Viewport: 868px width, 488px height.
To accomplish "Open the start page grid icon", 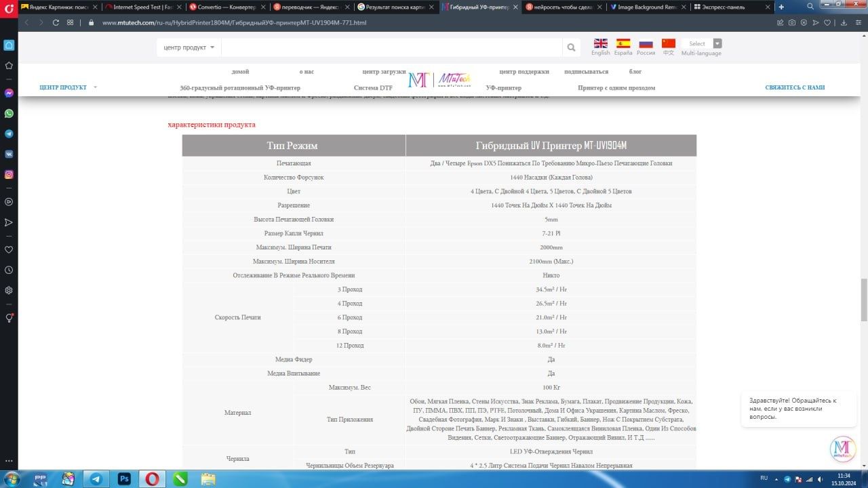I will click(70, 22).
